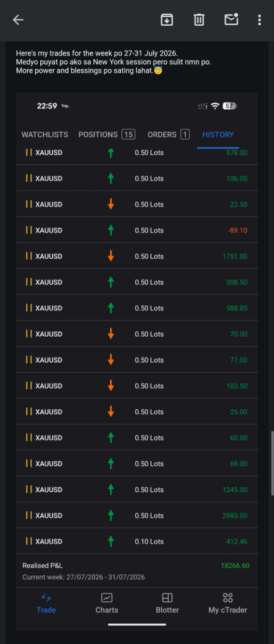Tap the embedded trading screenshot image
Image resolution: width=274 pixels, height=644 pixels.
tap(137, 361)
